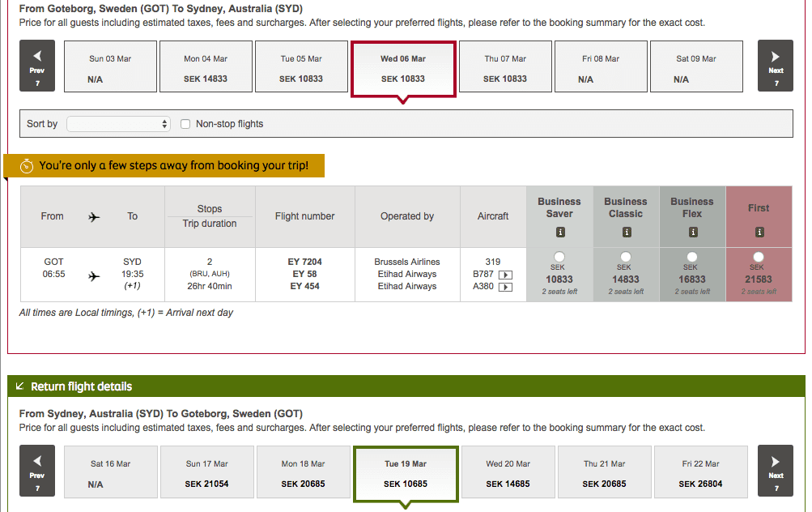Go to previous 7 days for outbound
The image size is (812, 512).
point(37,66)
